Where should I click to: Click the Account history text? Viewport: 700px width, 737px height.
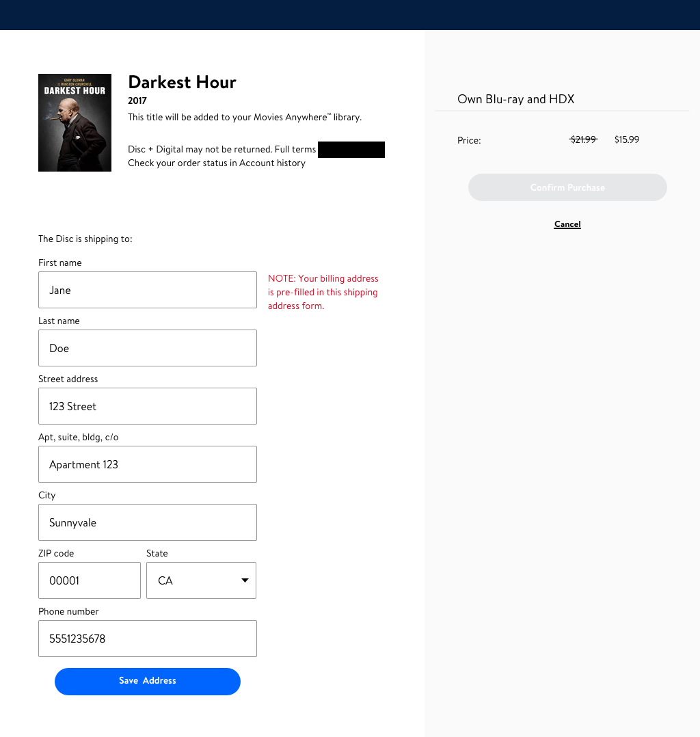pyautogui.click(x=272, y=163)
